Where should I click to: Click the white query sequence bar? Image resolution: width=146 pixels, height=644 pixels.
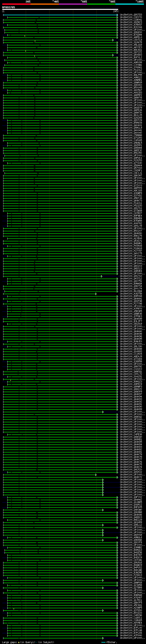point(60,9)
